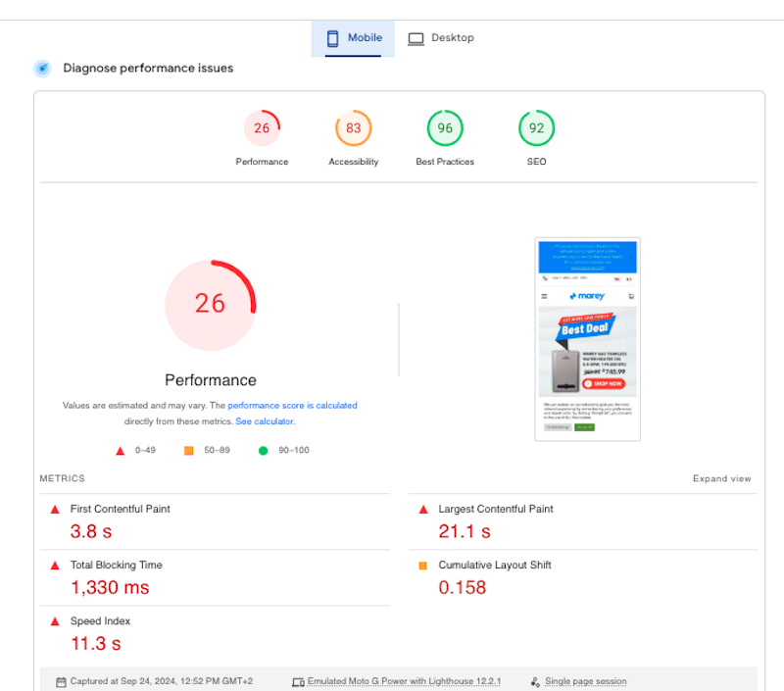Image resolution: width=784 pixels, height=691 pixels.
Task: Click the orange square beside Cumulative Layout Shift
Action: pos(423,565)
